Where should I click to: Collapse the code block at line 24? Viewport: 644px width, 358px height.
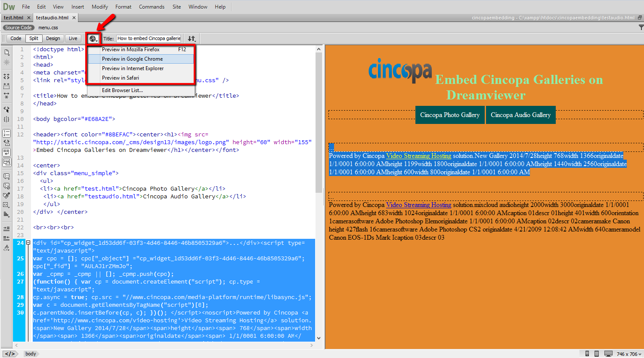pos(28,243)
